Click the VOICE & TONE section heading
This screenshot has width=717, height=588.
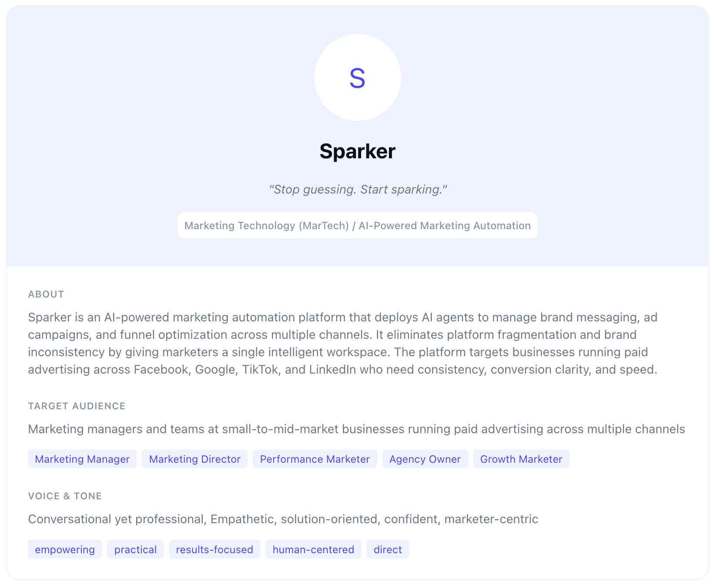tap(65, 496)
